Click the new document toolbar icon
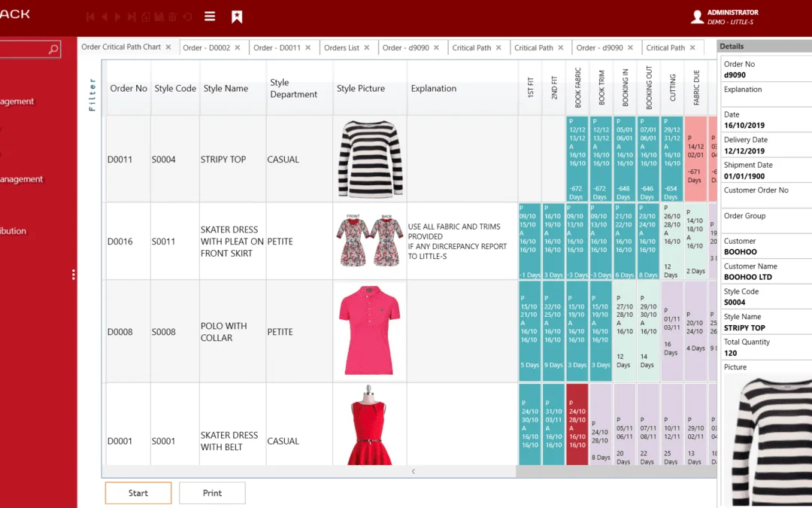812x508 pixels. [146, 17]
